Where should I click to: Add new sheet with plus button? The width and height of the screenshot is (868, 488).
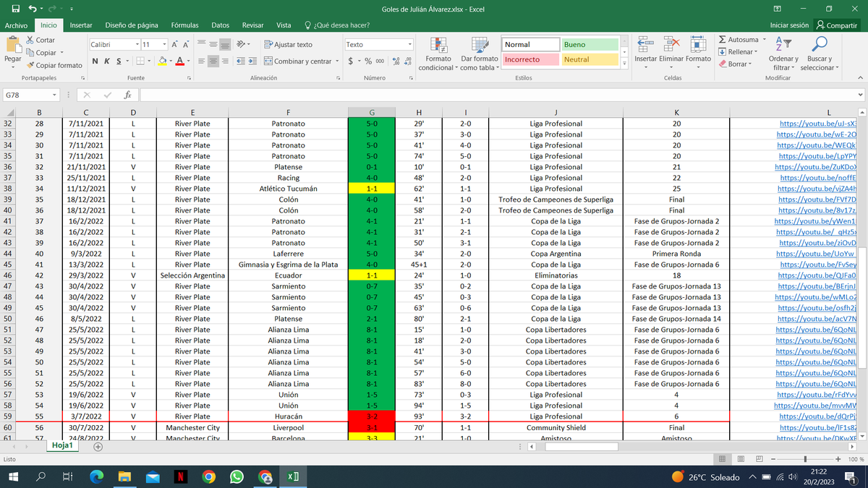(x=98, y=447)
